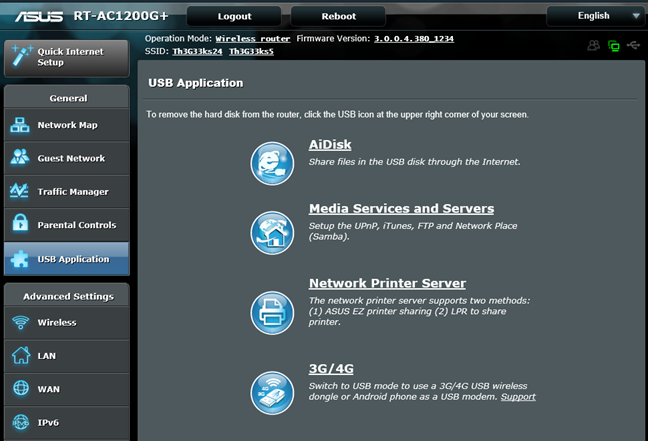Click the Network Printer Server printer icon
648x441 pixels.
pyautogui.click(x=272, y=313)
